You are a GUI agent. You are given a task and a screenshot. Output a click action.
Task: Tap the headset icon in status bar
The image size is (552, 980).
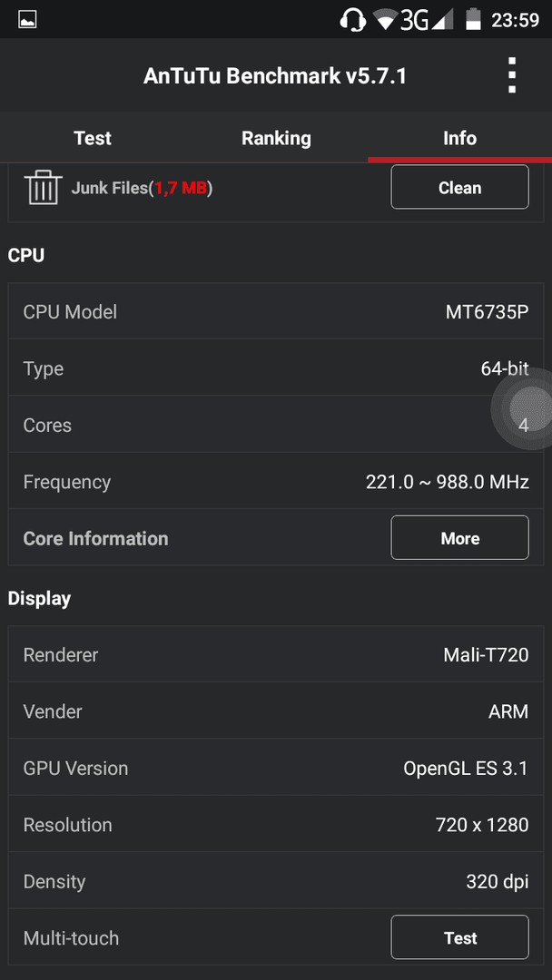pyautogui.click(x=352, y=19)
